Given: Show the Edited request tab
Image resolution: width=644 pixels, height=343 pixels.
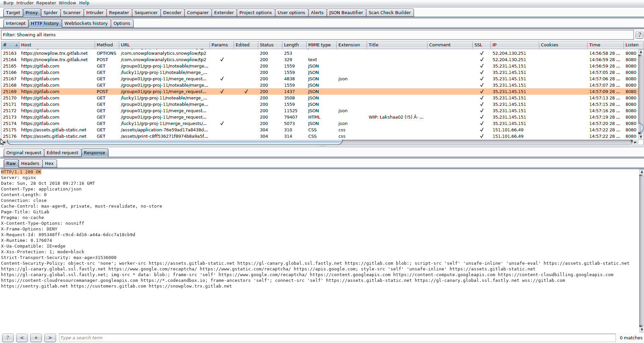Looking at the screenshot, I should 62,153.
